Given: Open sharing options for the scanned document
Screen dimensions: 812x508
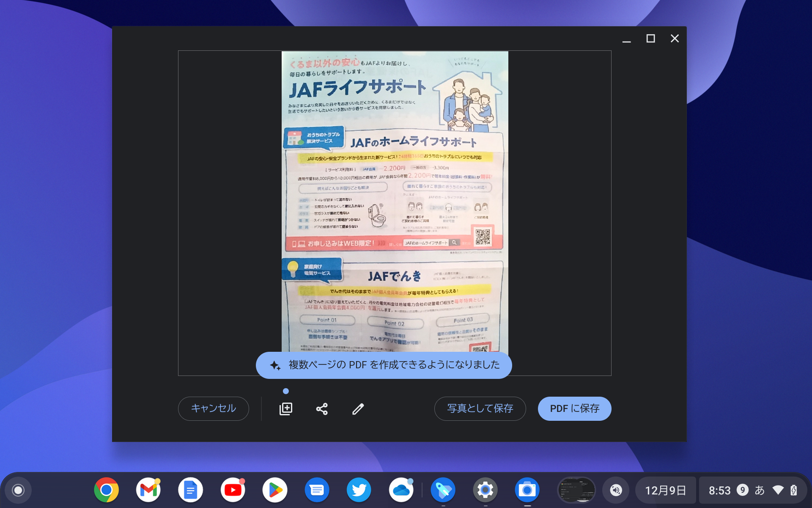Looking at the screenshot, I should [321, 409].
